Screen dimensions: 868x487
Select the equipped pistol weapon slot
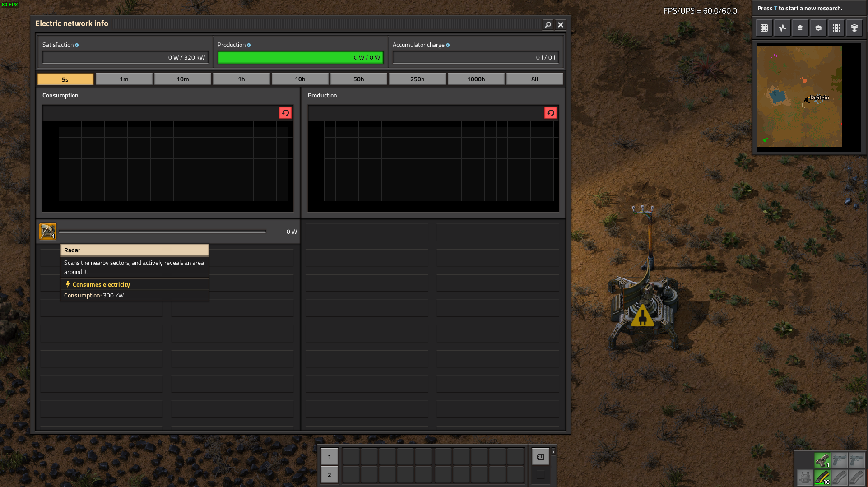(x=822, y=460)
